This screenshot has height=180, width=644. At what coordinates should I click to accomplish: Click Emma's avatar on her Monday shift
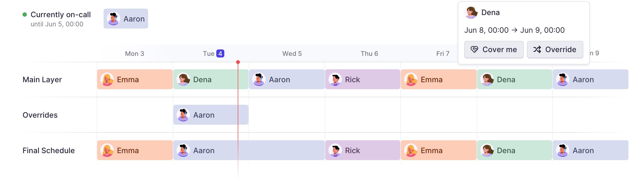click(108, 79)
